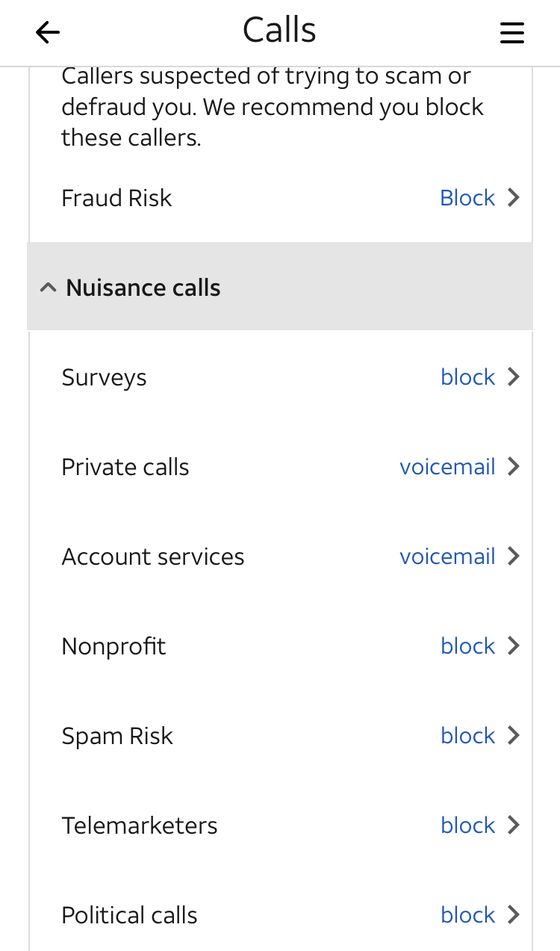The width and height of the screenshot is (560, 951).
Task: Click the chevron beside Nonprofit
Action: 514,646
